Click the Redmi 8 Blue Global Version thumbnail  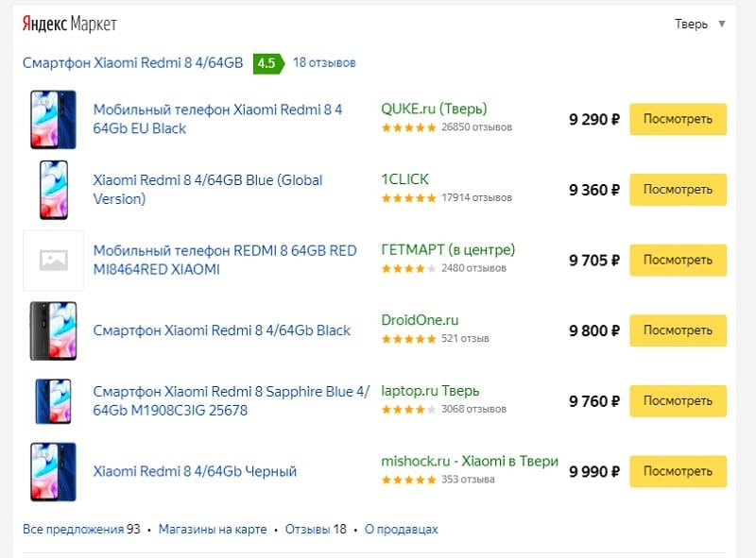[x=53, y=189]
